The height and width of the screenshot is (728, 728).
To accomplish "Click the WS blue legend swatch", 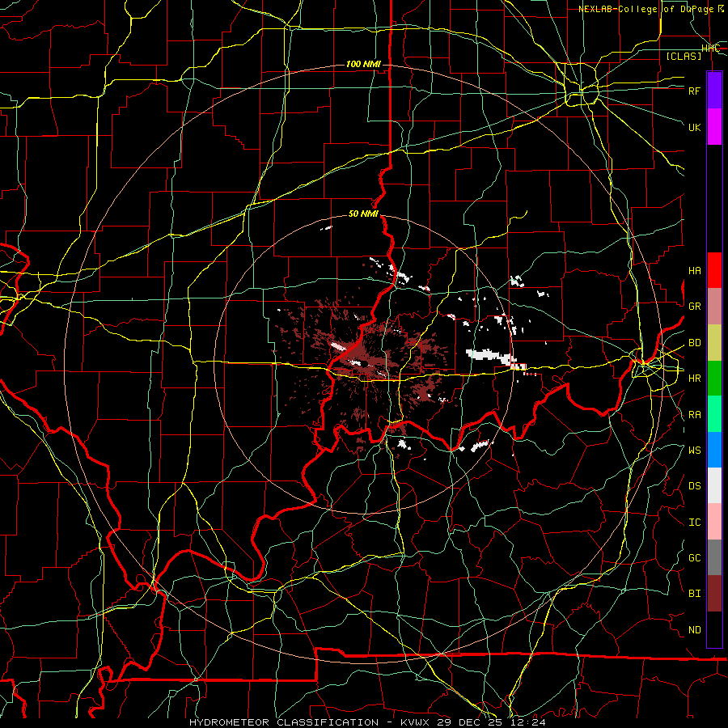I will tap(714, 450).
